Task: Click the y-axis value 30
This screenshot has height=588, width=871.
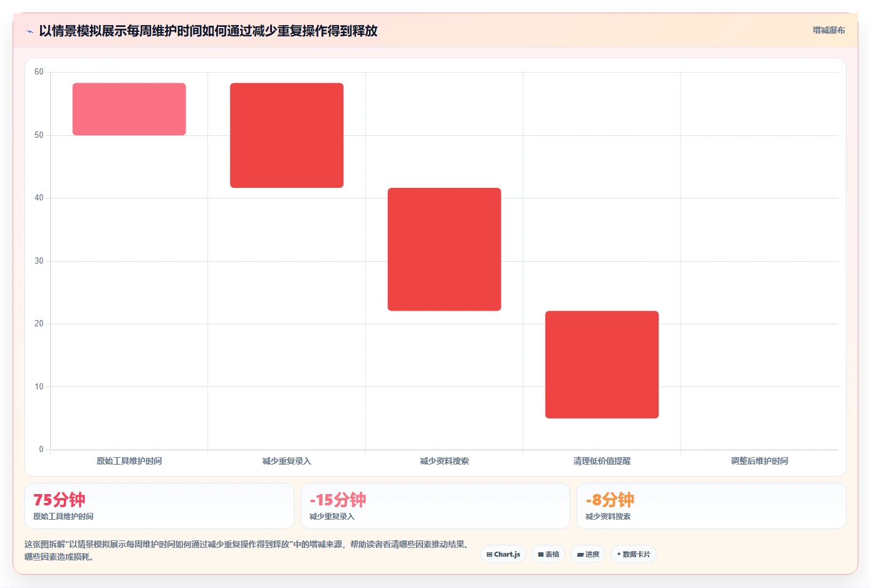Action: (39, 261)
